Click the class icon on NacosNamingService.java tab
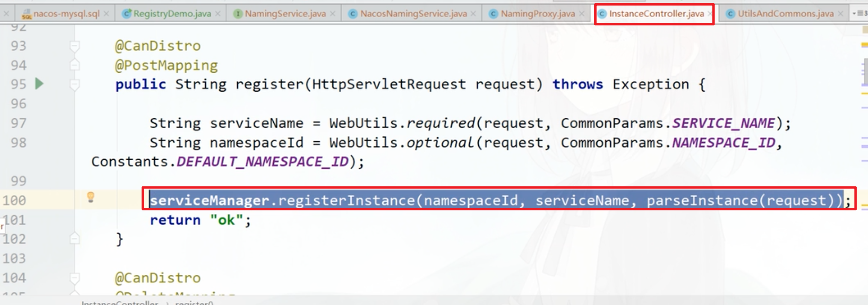868x305 pixels. [353, 14]
